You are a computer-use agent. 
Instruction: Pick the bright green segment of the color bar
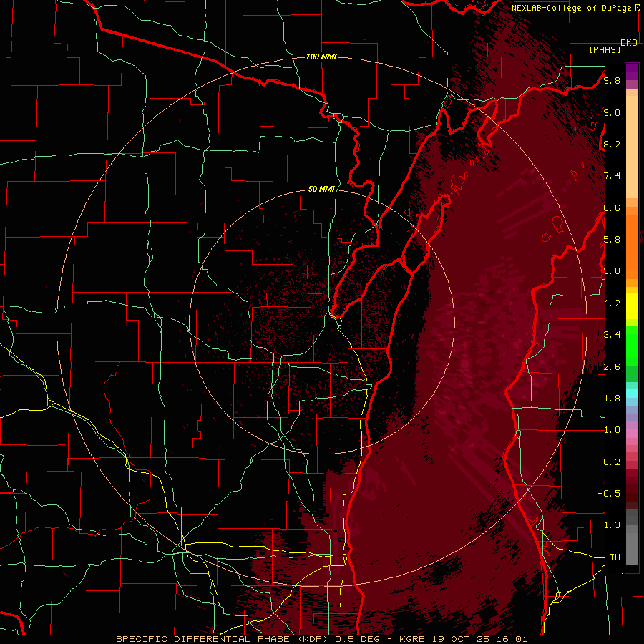tap(632, 344)
